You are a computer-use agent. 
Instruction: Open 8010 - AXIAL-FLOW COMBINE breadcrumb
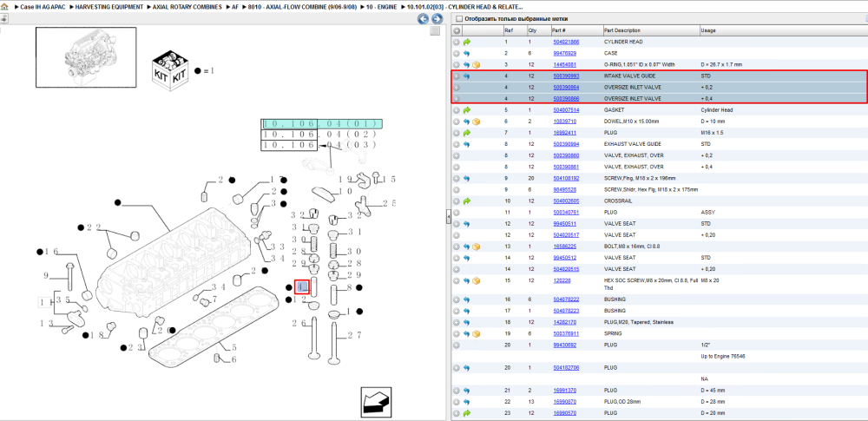coord(301,7)
